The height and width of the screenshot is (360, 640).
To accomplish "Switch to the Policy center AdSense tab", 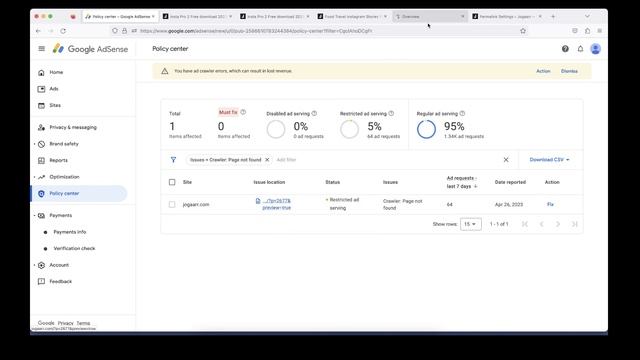I will [x=120, y=16].
